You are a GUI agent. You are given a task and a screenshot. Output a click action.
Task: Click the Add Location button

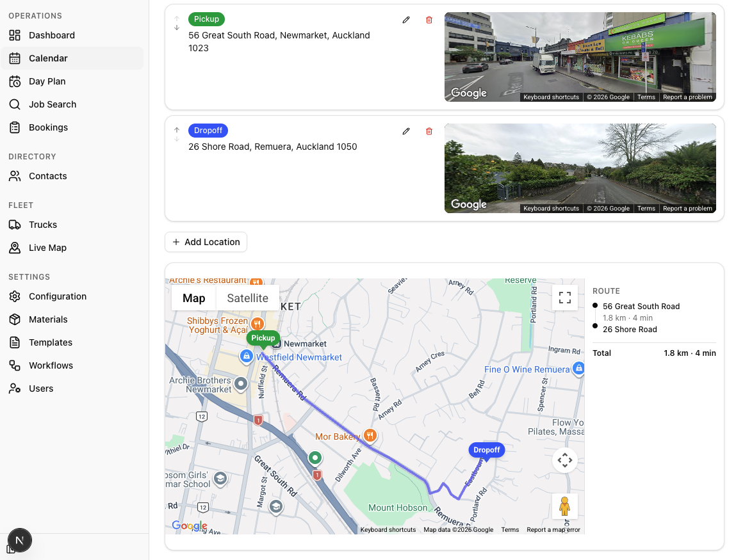[206, 242]
